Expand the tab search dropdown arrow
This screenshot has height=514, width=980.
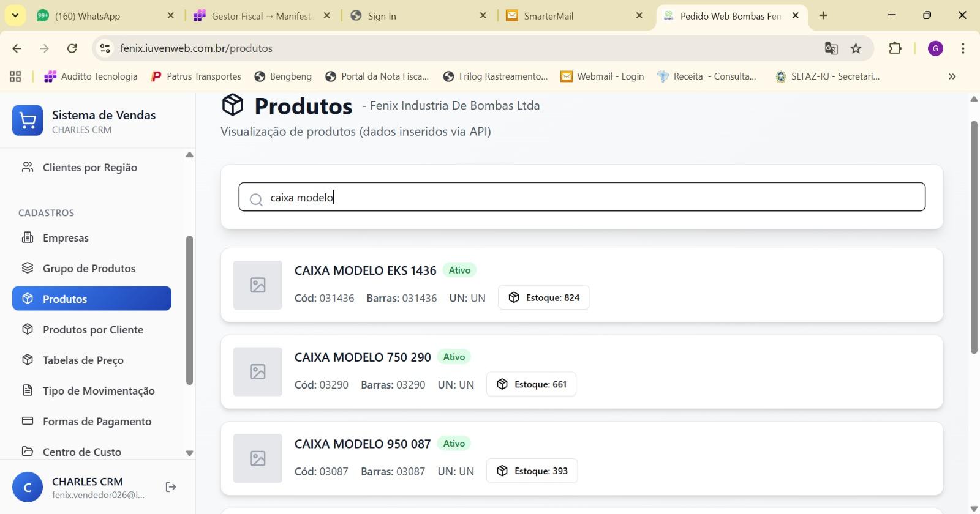(x=15, y=15)
